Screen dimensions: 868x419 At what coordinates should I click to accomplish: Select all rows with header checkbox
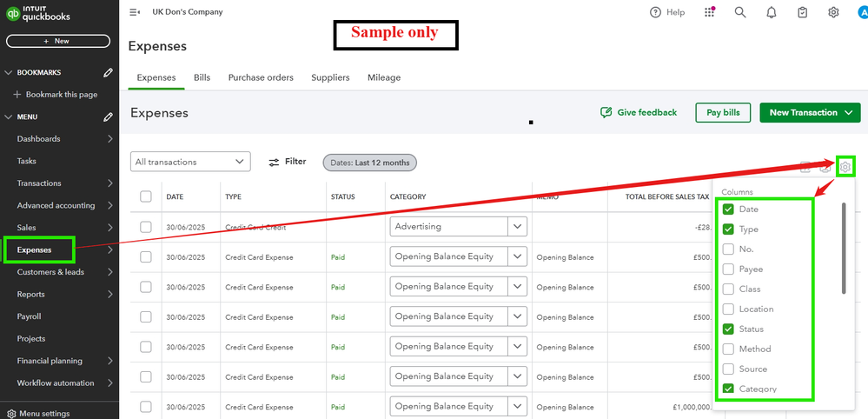[146, 196]
